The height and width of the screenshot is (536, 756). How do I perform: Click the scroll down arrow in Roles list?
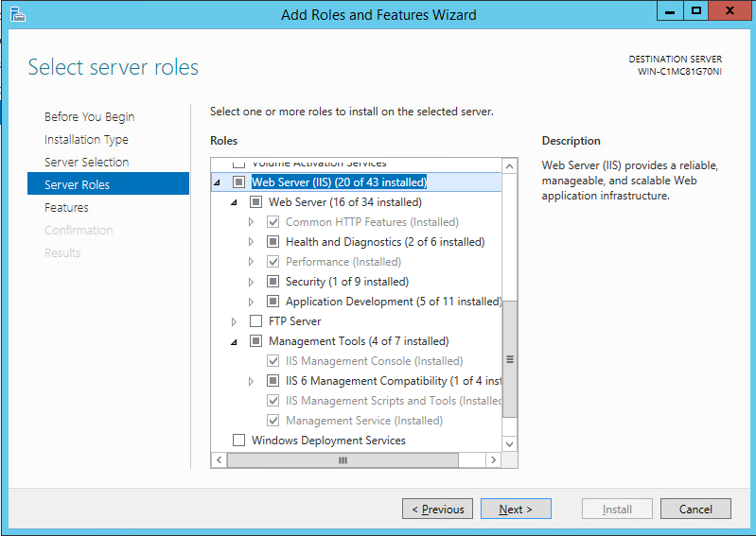[510, 443]
